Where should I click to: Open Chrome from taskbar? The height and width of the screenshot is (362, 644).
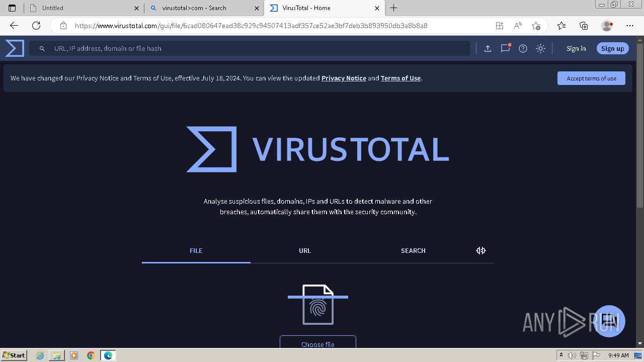pos(91,355)
